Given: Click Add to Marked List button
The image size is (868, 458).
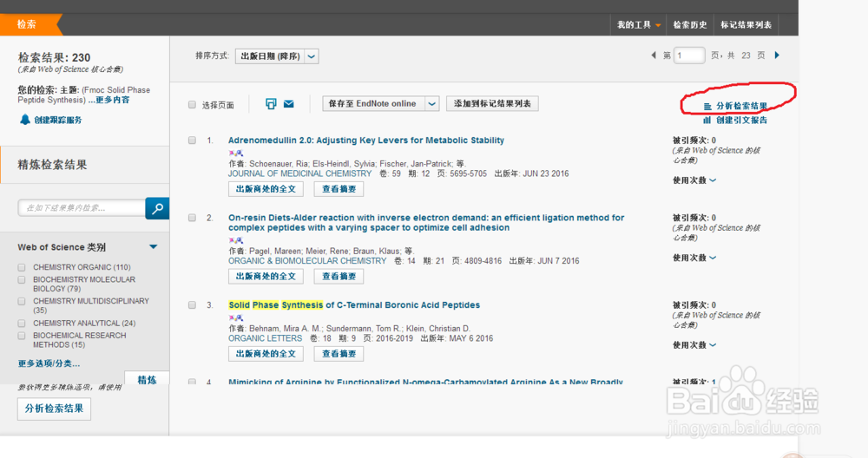Looking at the screenshot, I should tap(492, 103).
